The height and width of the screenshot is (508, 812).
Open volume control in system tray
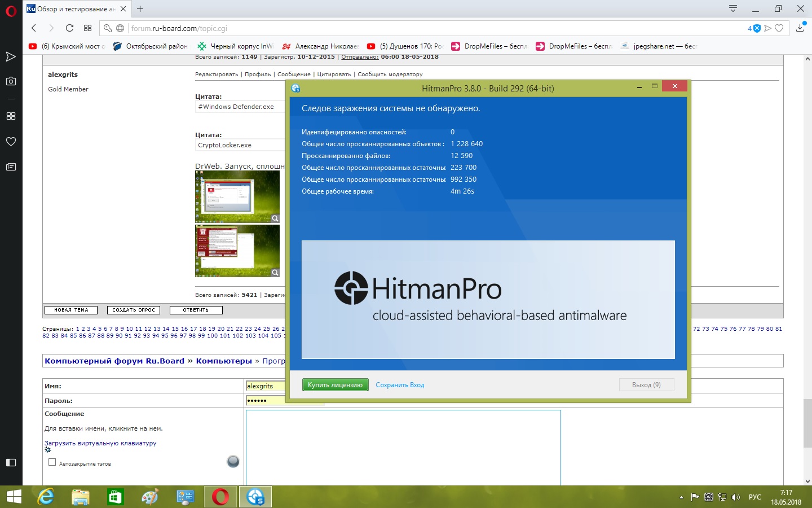click(x=735, y=497)
